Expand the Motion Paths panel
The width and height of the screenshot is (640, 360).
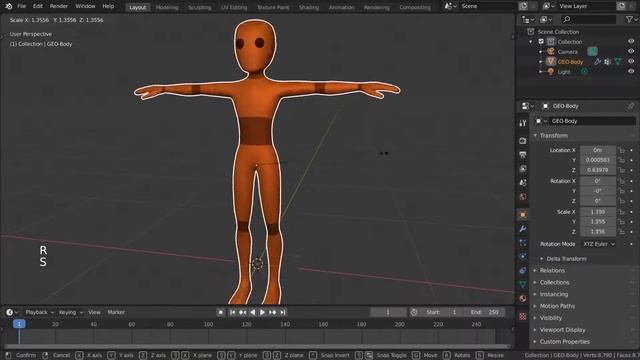tap(557, 306)
